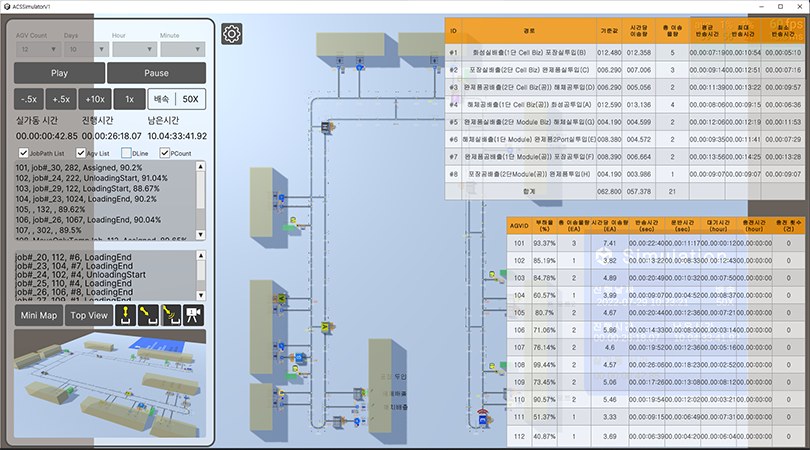This screenshot has width=810, height=450.
Task: Click the vertical drop load icon
Action: click(x=127, y=316)
